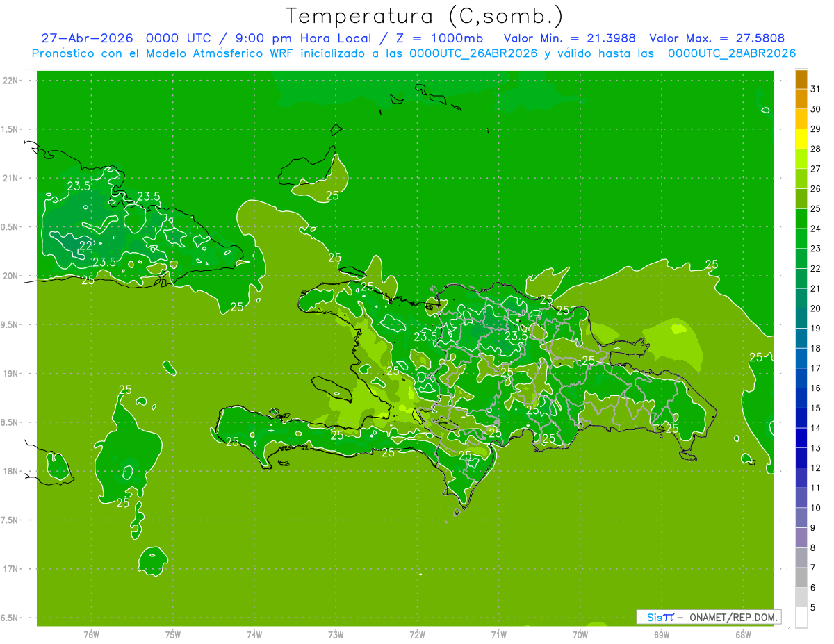Click the Valor Min. = 21.3988 text
Image resolution: width=834 pixels, height=644 pixels.
point(569,38)
